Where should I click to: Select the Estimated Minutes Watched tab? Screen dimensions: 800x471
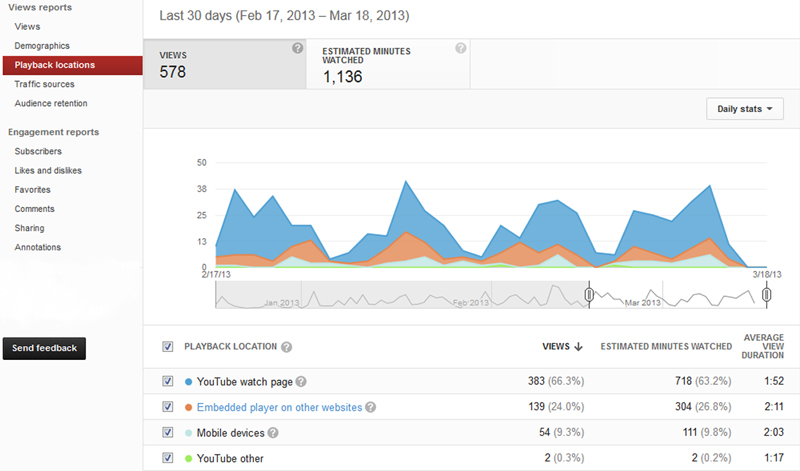click(x=388, y=65)
